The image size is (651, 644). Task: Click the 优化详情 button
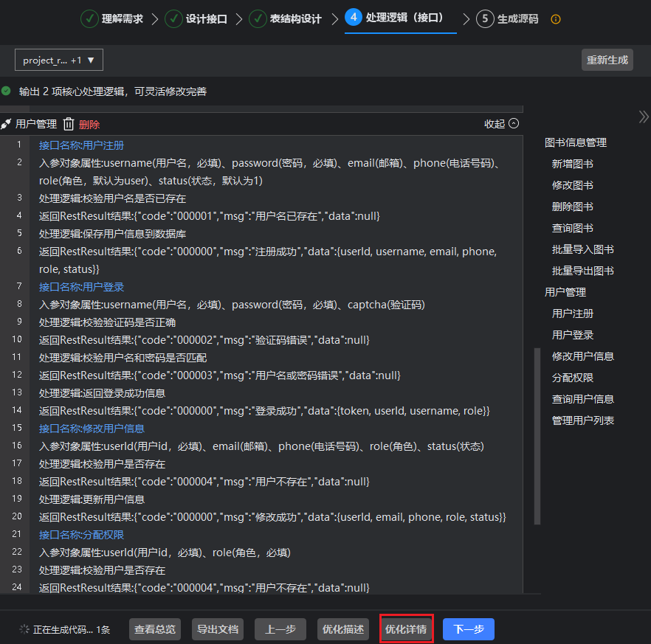point(406,629)
